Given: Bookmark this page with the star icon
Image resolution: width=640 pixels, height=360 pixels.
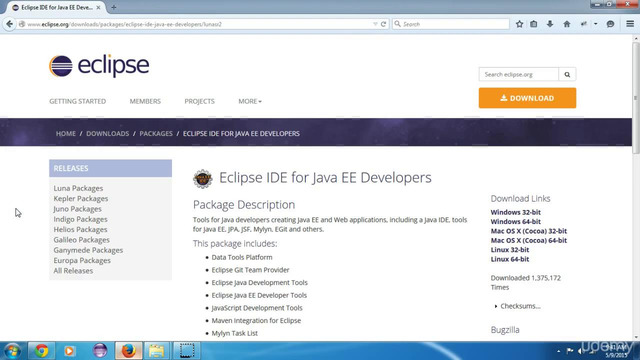Looking at the screenshot, I should pos(519,24).
